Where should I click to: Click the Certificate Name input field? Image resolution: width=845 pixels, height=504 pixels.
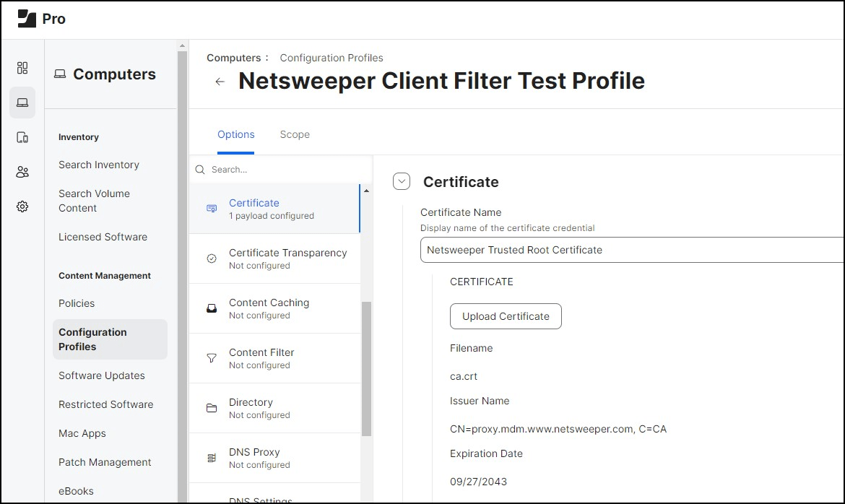[x=578, y=250]
